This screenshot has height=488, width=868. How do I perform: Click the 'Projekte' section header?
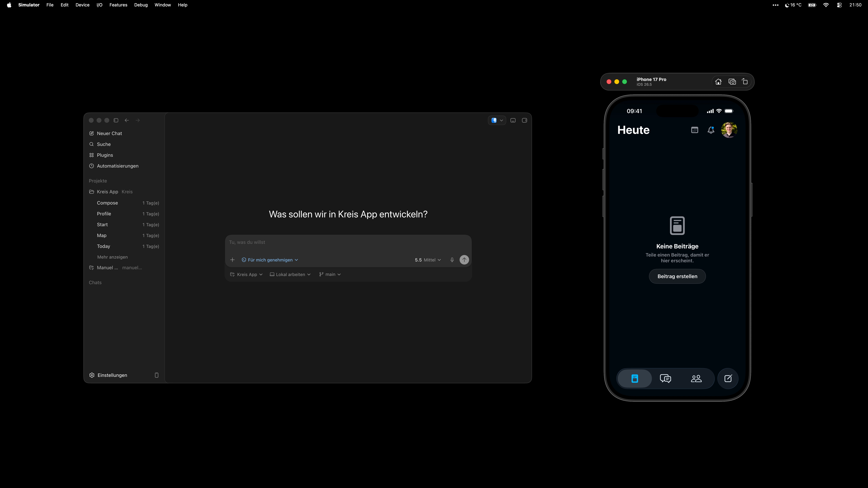click(x=98, y=181)
